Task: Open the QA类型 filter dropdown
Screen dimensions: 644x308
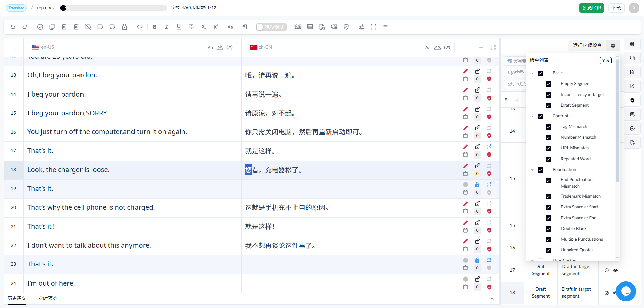Action: click(x=516, y=72)
